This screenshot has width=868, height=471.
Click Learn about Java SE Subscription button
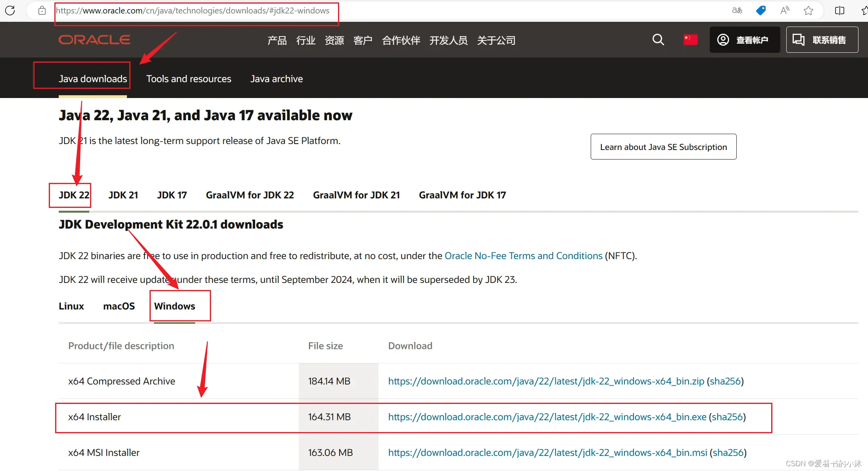point(663,147)
